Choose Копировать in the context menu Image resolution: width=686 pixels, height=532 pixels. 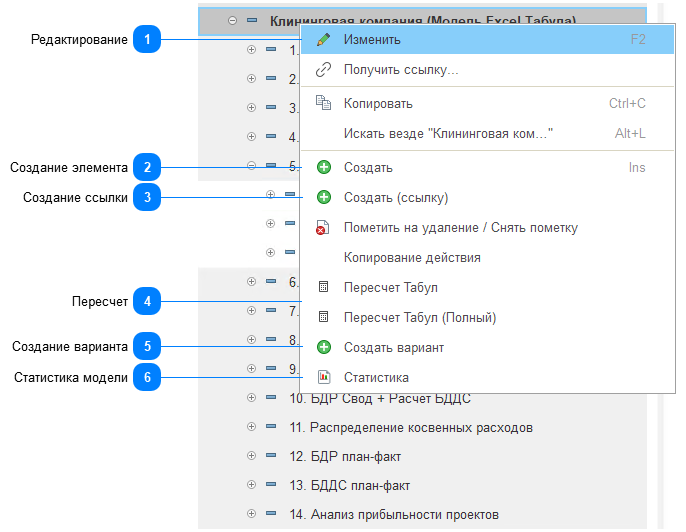tap(487, 103)
